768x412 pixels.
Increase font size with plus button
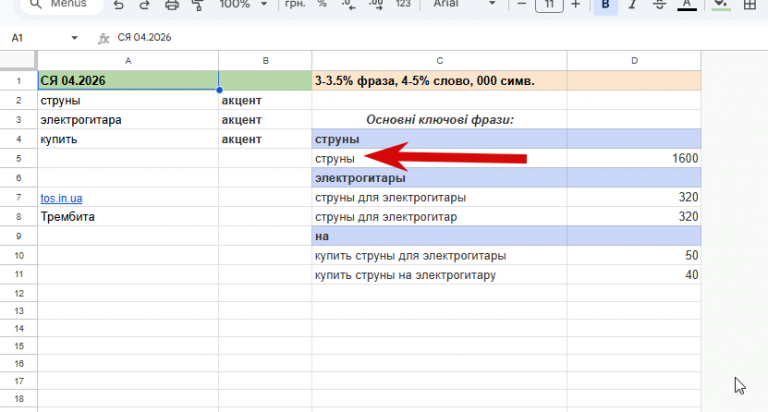point(576,4)
